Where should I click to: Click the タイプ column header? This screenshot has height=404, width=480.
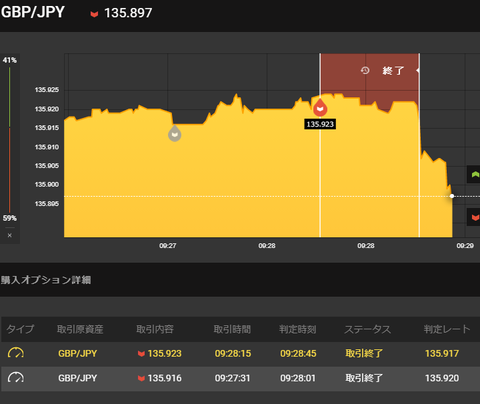[20, 329]
